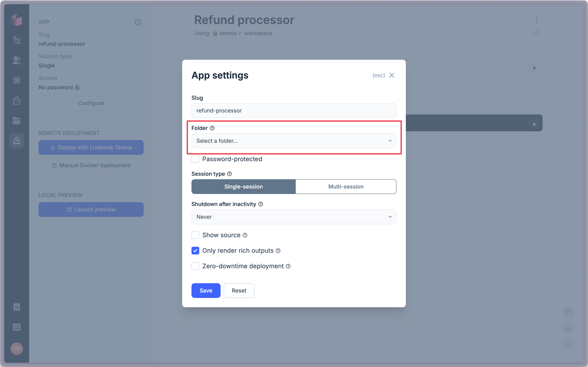This screenshot has height=367, width=588.
Task: Enable the Password-protected checkbox
Action: pyautogui.click(x=195, y=159)
